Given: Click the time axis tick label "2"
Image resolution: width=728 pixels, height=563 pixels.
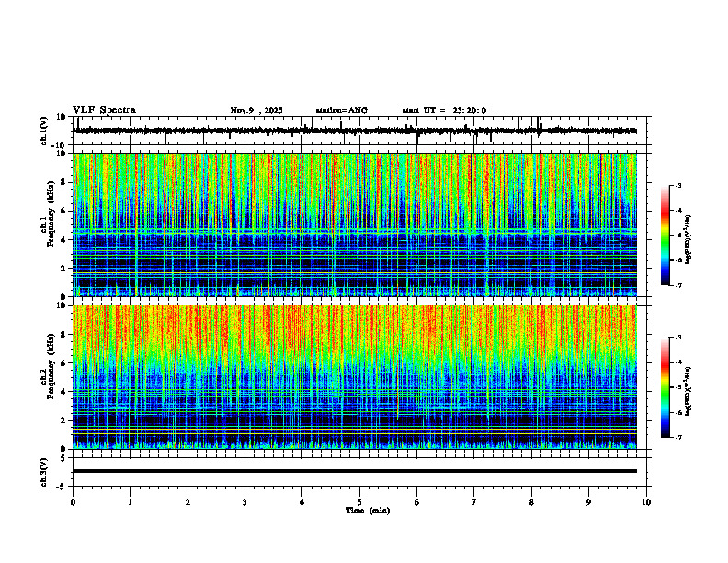Looking at the screenshot, I should (x=188, y=502).
